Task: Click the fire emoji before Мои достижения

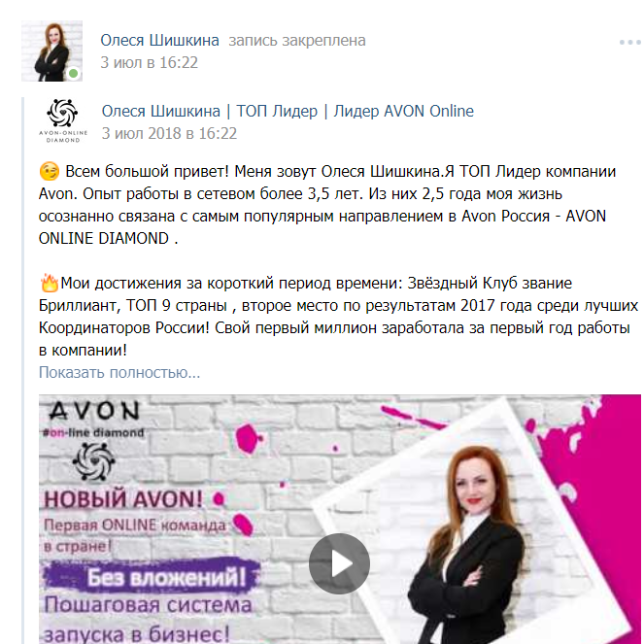Action: [x=50, y=283]
